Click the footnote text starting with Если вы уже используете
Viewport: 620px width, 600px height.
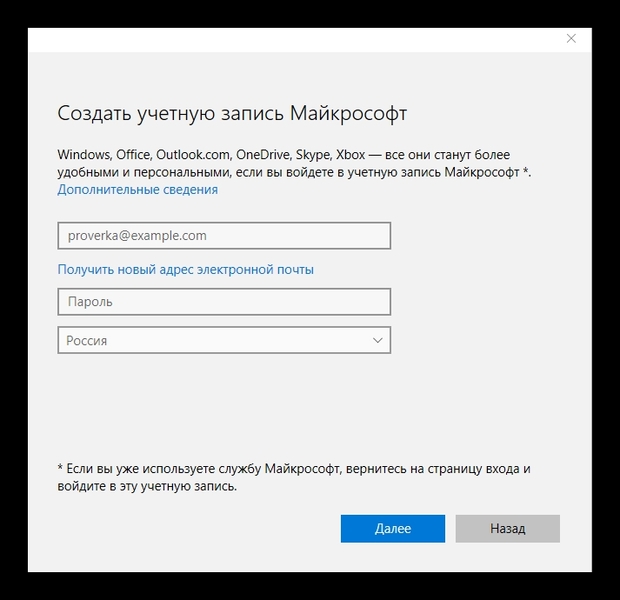[294, 477]
